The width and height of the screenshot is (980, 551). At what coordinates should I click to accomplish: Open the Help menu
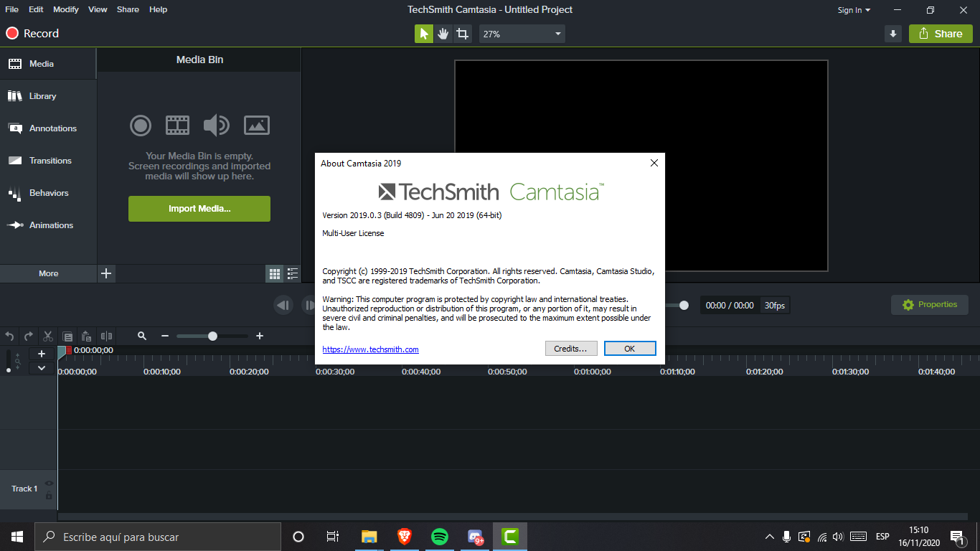click(x=159, y=9)
